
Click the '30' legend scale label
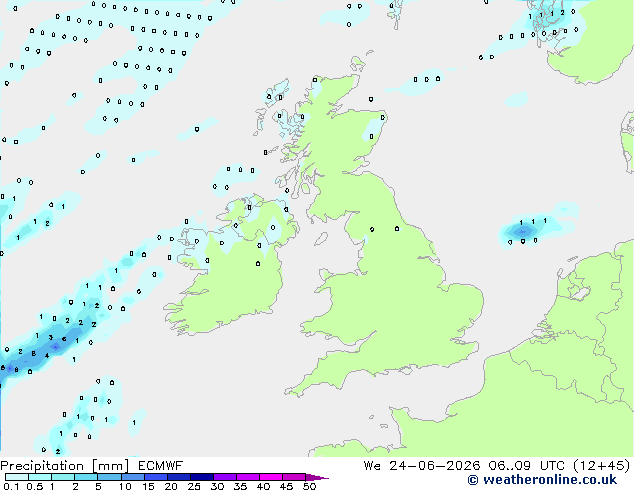tap(217, 486)
